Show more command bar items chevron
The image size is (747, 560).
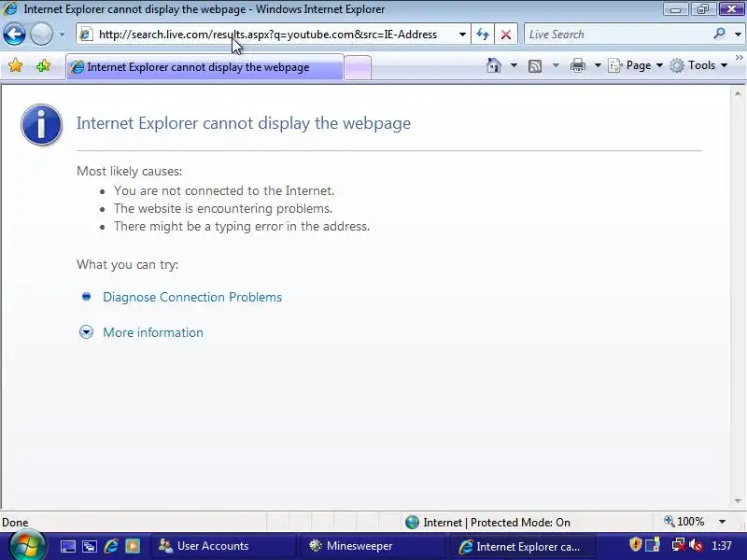(x=740, y=58)
